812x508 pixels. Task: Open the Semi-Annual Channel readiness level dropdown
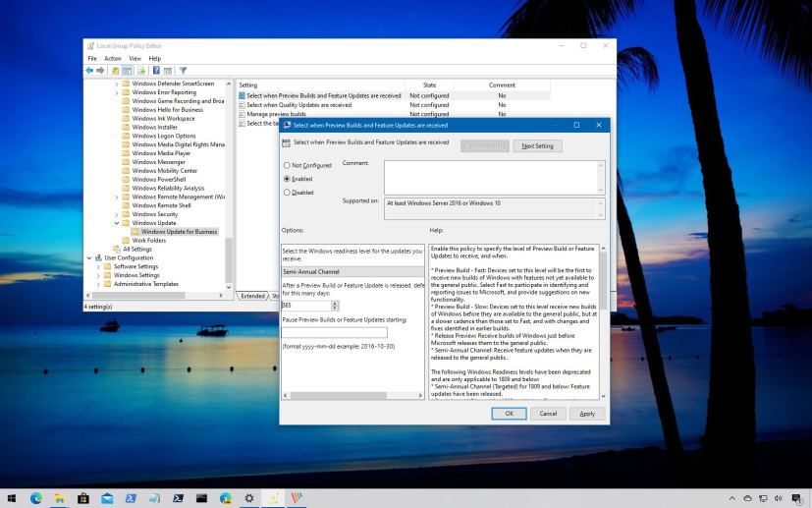click(x=352, y=271)
